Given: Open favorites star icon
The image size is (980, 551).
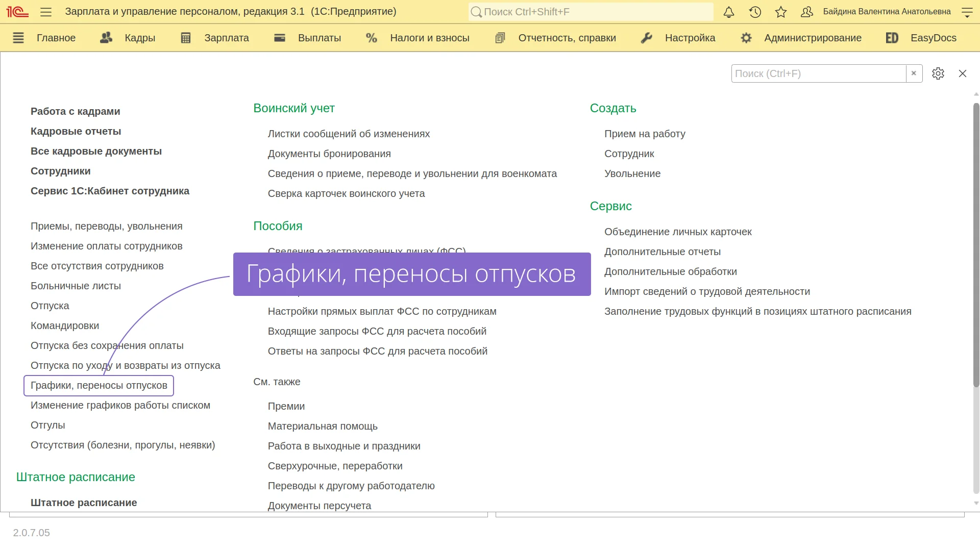Looking at the screenshot, I should coord(781,12).
